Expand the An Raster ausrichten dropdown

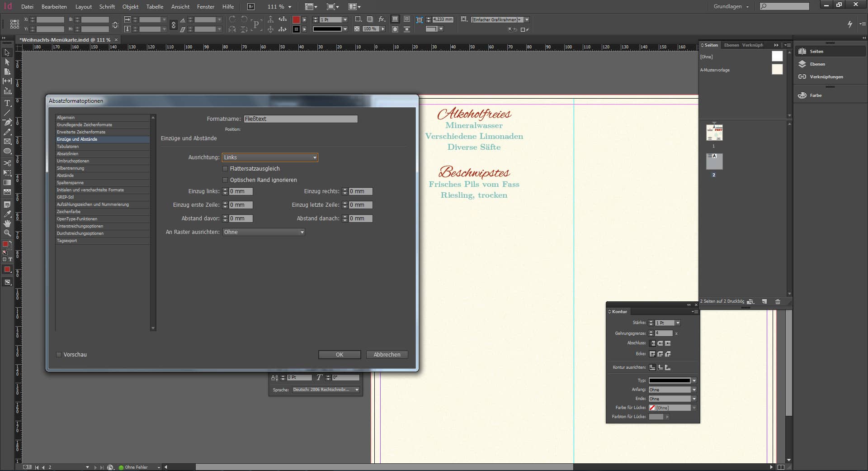(x=264, y=232)
